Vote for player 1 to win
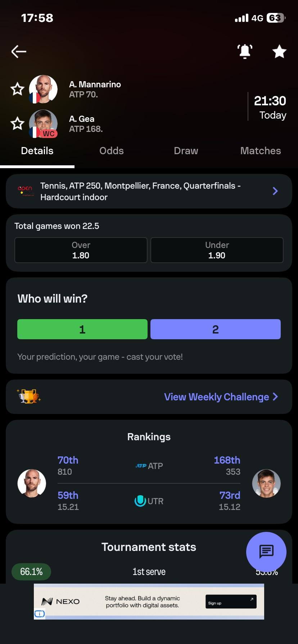 click(x=82, y=329)
